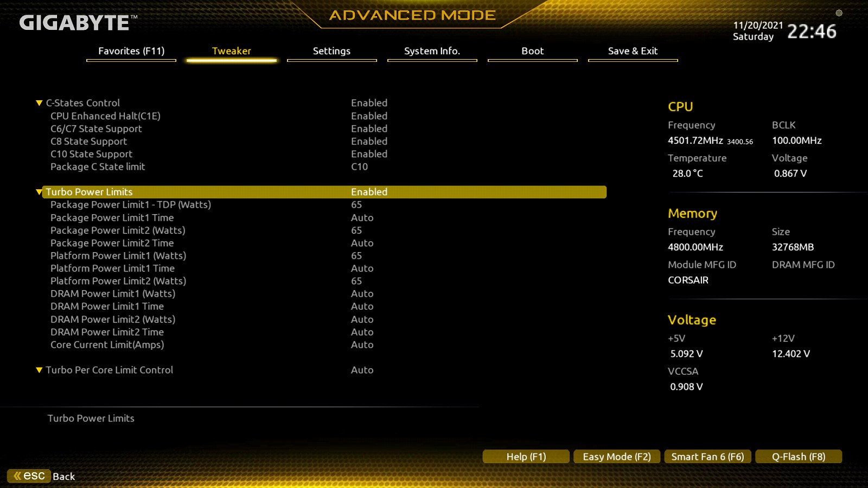Click the gear icon in top-right corner
868x488 pixels.
click(x=839, y=13)
